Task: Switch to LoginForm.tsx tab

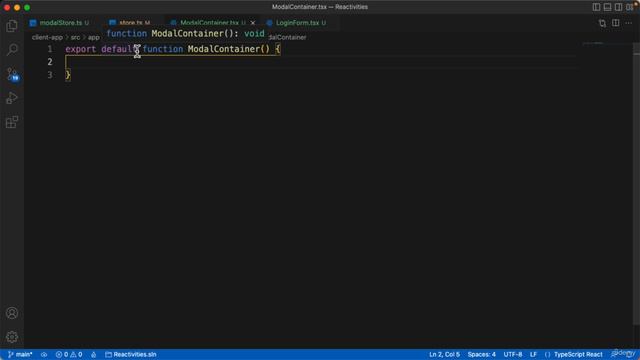Action: (x=297, y=23)
